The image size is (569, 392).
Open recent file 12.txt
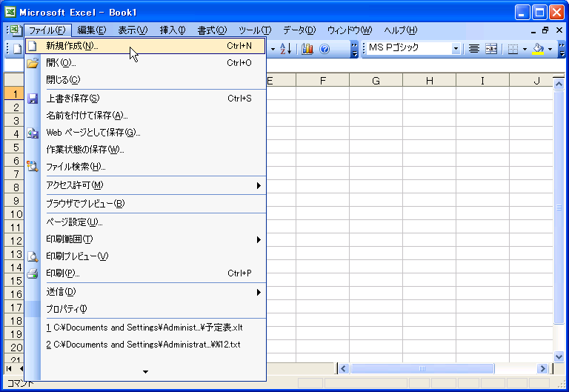[145, 345]
